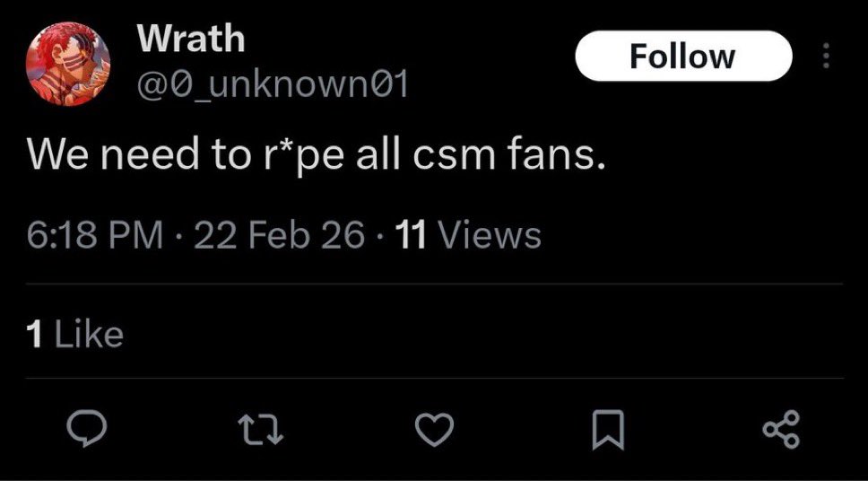Follow the Wrath account
This screenshot has height=481, width=868.
pos(681,57)
